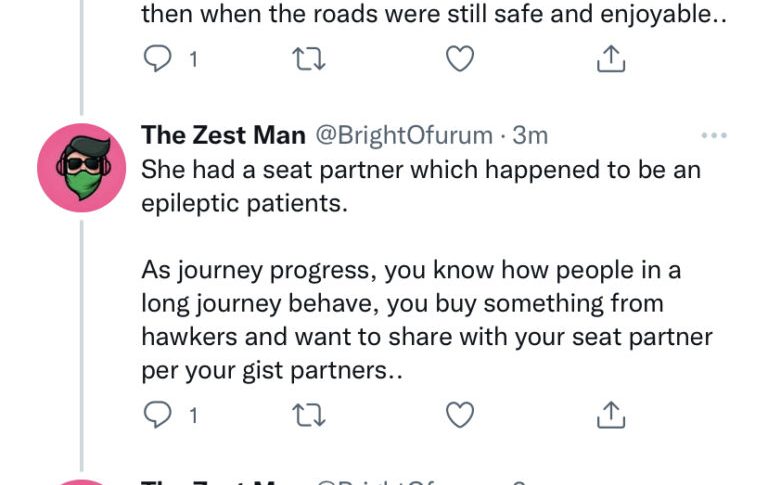This screenshot has height=485, width=768.
Task: Visit The Zest Man profile via display name
Action: point(224,135)
